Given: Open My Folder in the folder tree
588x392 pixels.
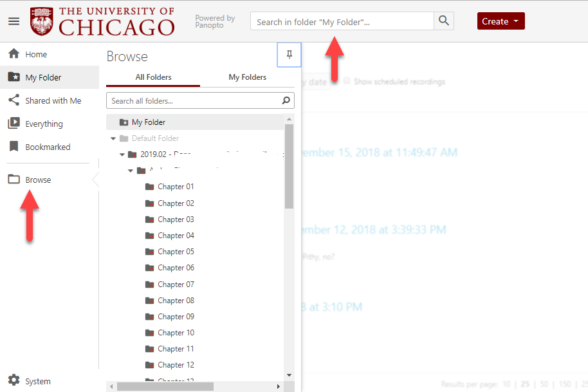Looking at the screenshot, I should pyautogui.click(x=149, y=122).
